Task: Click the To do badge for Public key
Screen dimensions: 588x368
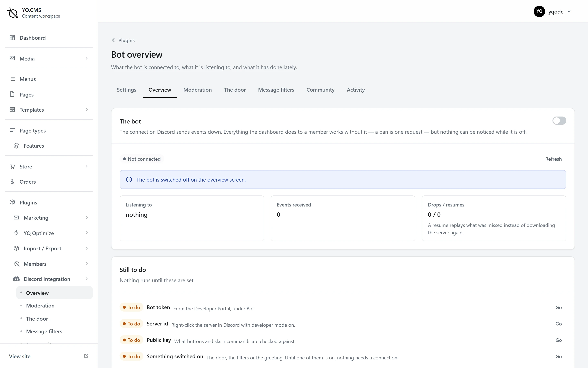Action: pyautogui.click(x=131, y=340)
